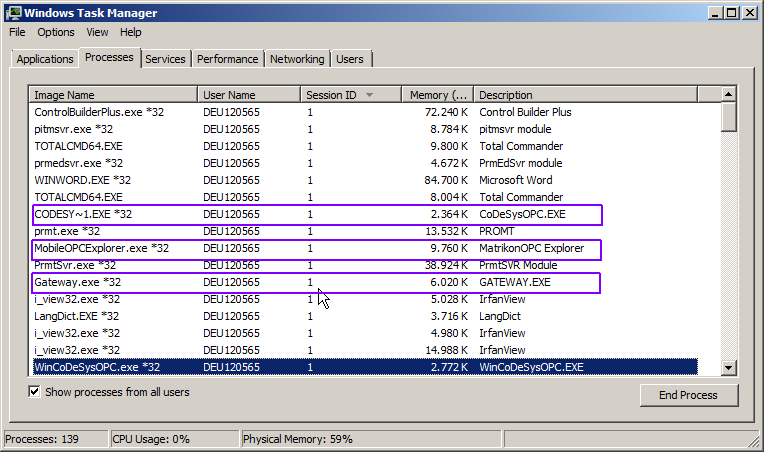
Task: Click the 38.924 K memory value
Action: click(446, 265)
